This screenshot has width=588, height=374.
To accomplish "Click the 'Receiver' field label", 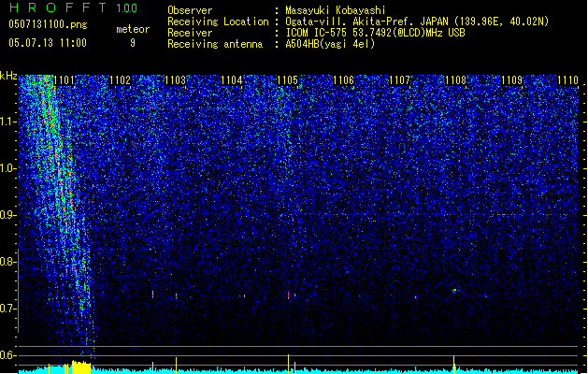I will 190,33.
